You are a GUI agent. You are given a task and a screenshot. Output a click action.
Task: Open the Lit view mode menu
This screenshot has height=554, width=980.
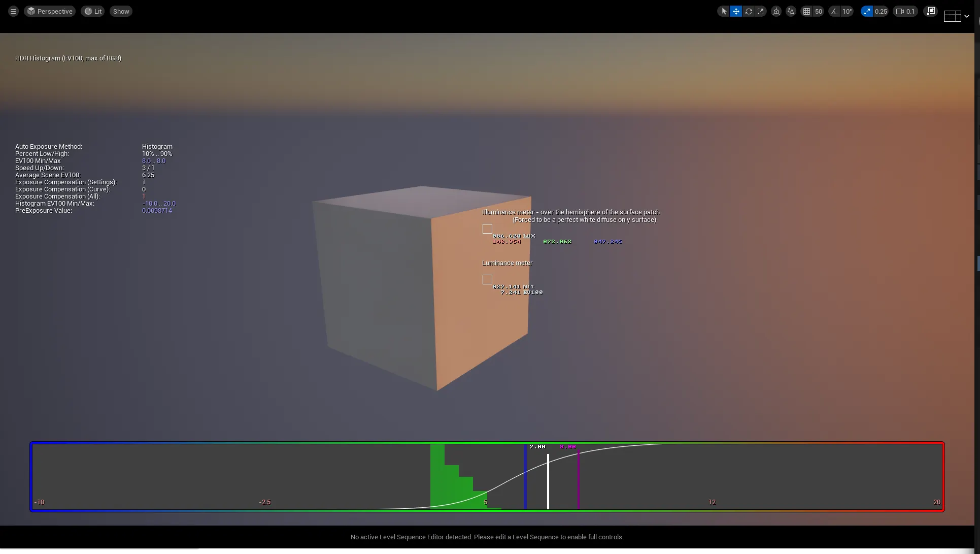pyautogui.click(x=93, y=11)
